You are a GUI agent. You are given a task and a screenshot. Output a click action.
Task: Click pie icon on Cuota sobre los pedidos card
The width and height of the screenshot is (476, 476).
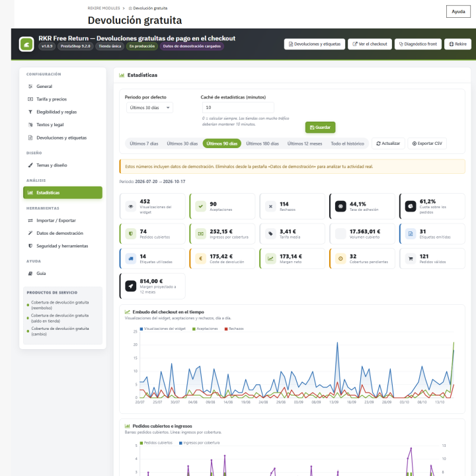411,206
